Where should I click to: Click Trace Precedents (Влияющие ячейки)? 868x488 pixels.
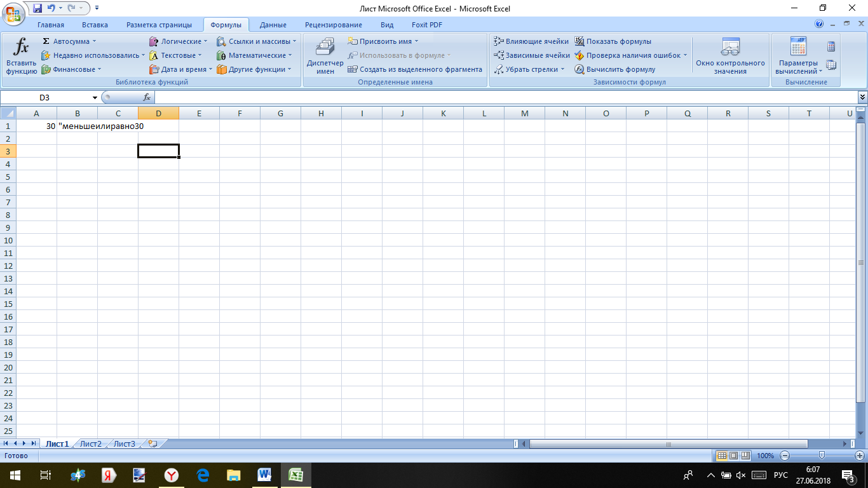tap(531, 41)
